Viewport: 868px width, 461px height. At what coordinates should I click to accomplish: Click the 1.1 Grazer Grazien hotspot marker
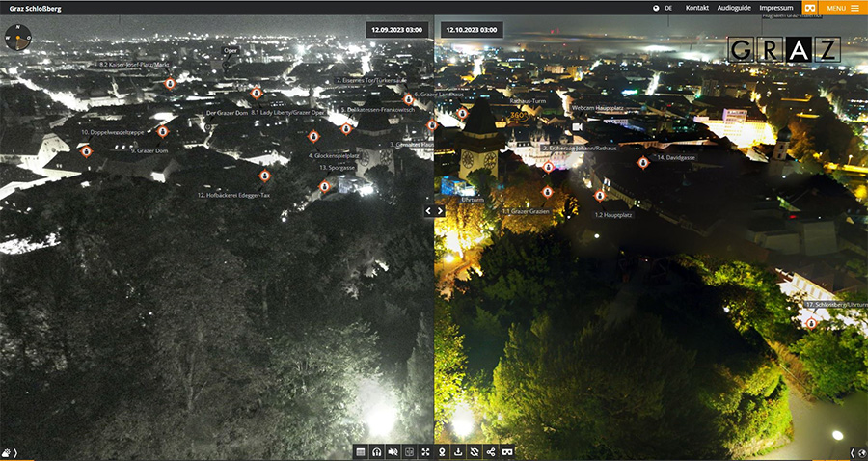(x=547, y=192)
